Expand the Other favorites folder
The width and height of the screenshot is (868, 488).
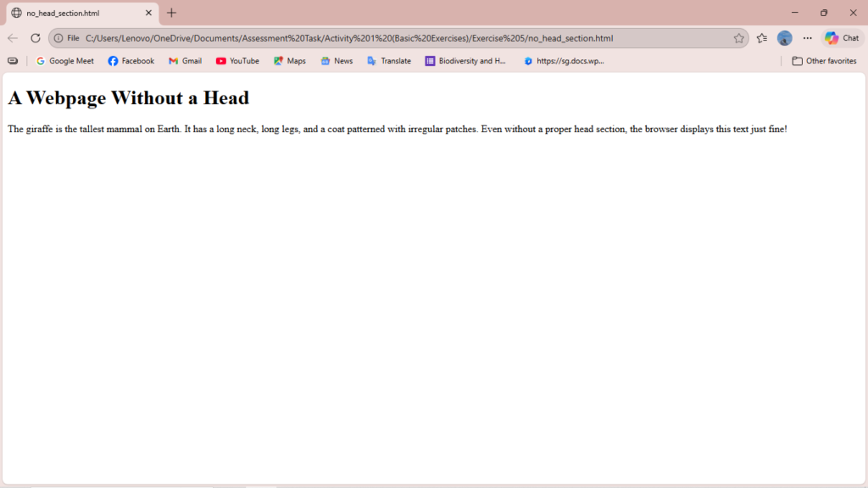[x=824, y=61]
